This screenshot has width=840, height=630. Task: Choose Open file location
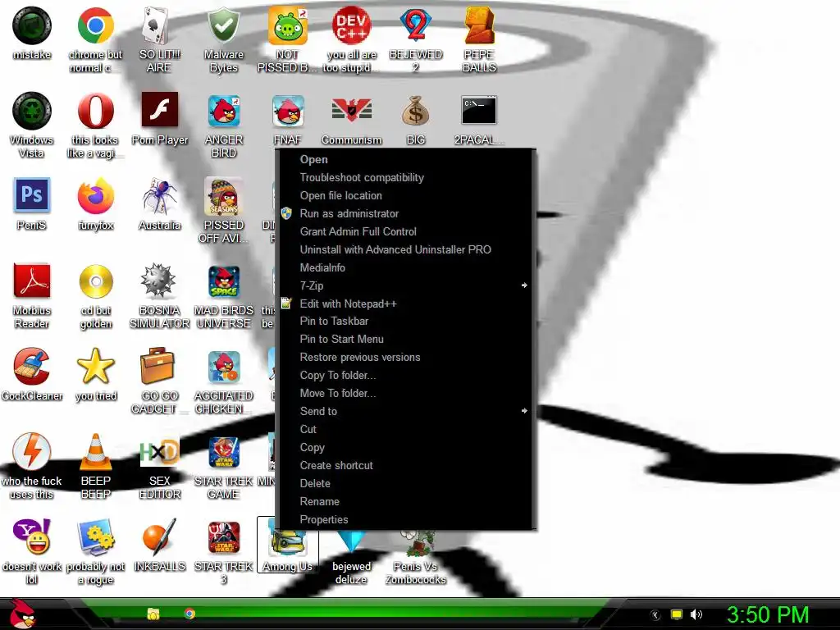(405, 195)
